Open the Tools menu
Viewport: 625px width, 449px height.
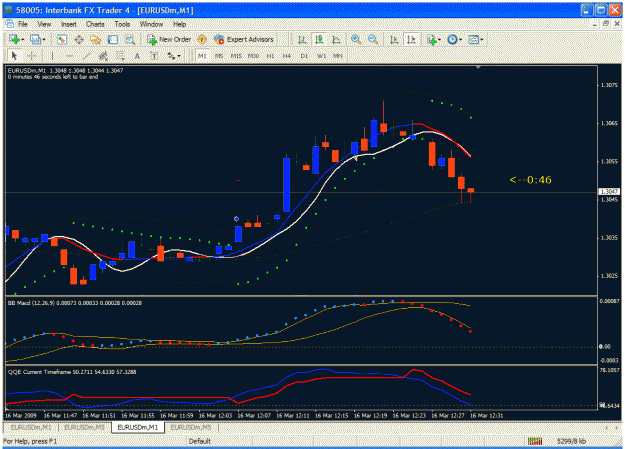122,24
